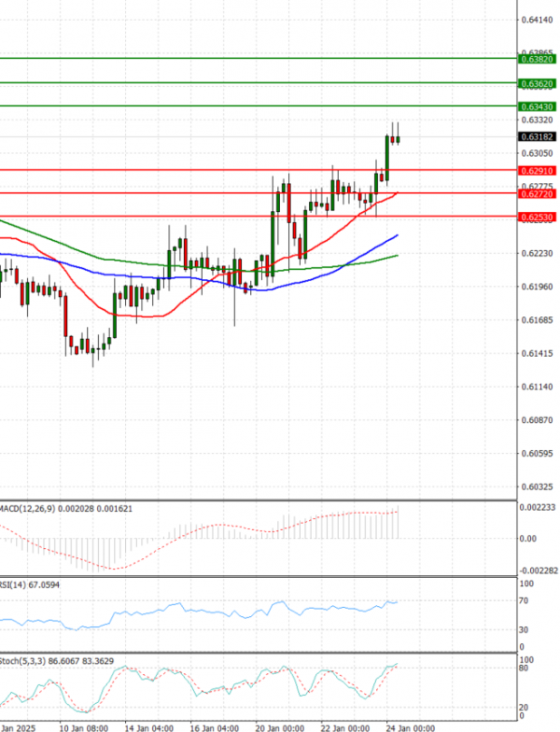Click the 14 Jan 04:00 time axis label

click(x=149, y=728)
